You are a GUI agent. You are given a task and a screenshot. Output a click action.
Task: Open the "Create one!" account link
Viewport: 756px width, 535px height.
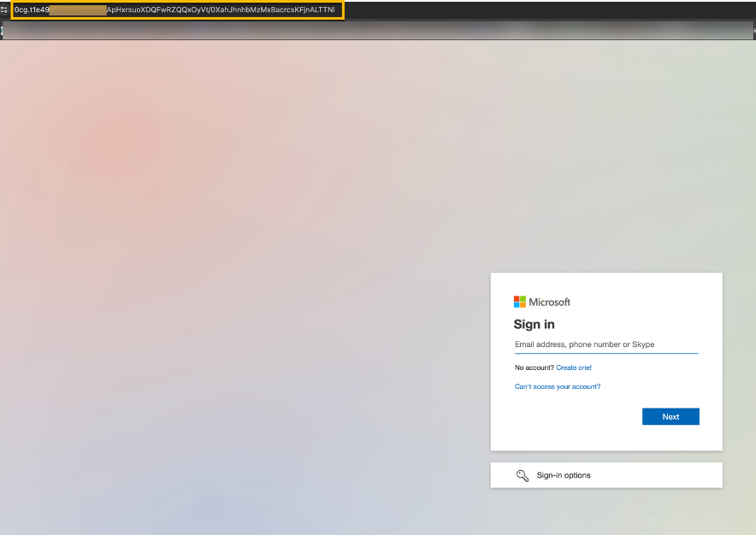pos(574,367)
